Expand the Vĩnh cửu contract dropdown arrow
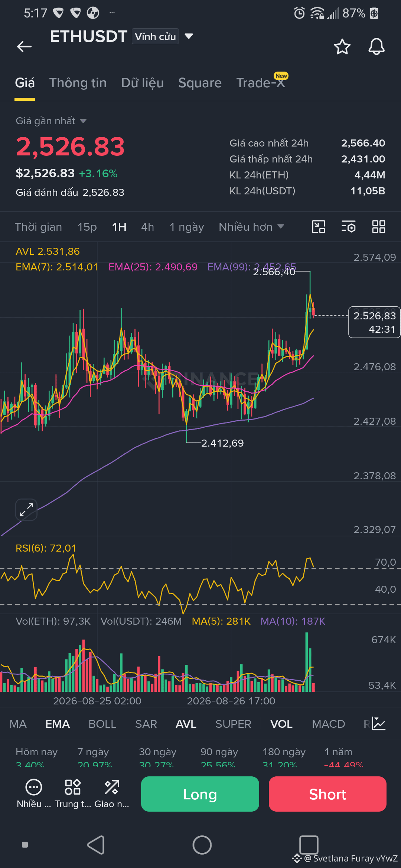The image size is (401, 868). (189, 36)
